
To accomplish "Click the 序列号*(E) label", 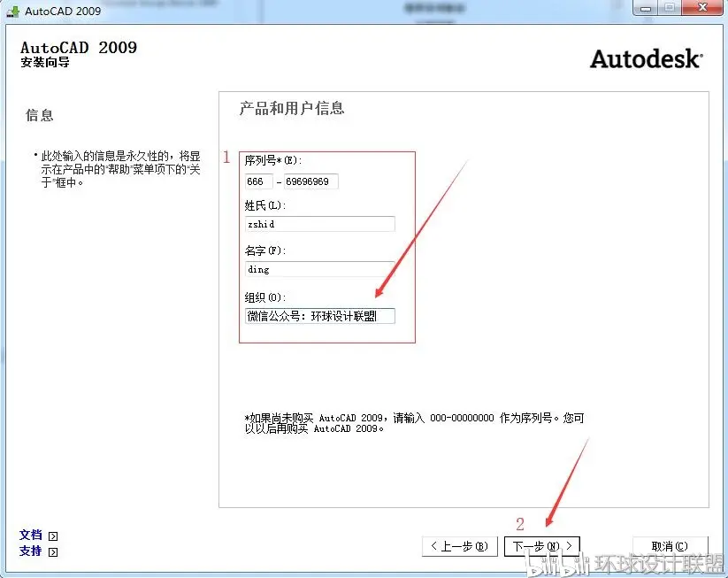I will 273,161.
